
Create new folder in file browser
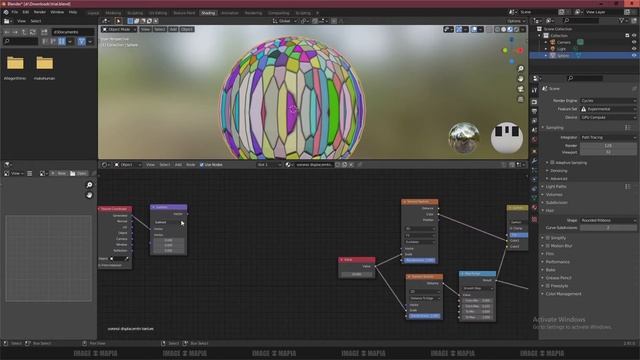pyautogui.click(x=44, y=32)
